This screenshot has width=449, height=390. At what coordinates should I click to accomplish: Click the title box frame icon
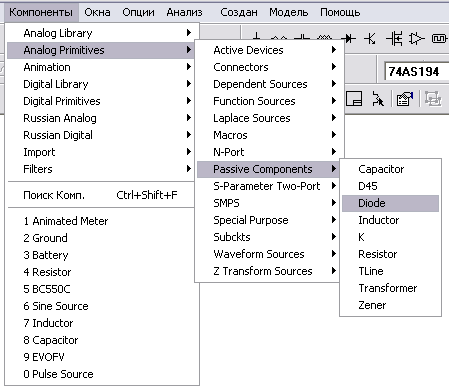click(x=354, y=99)
